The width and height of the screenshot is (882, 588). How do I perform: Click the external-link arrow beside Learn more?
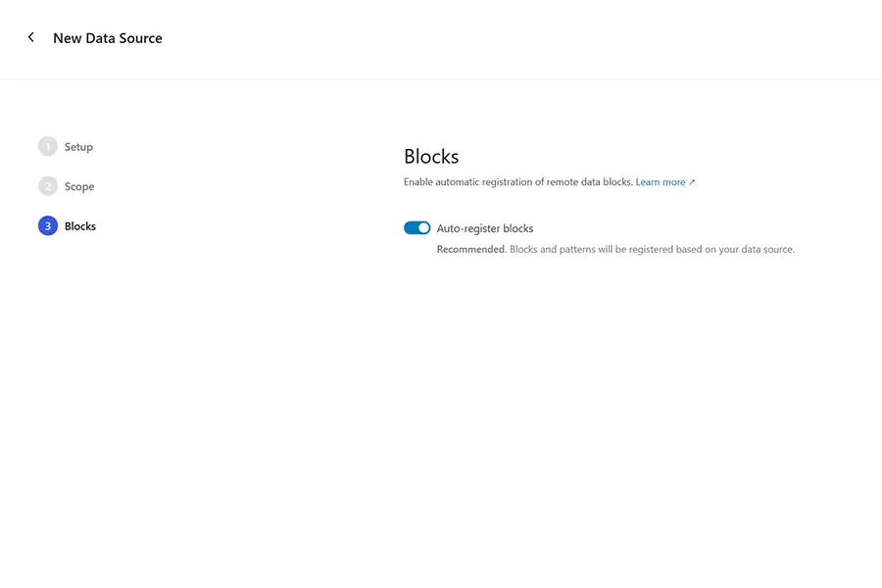pyautogui.click(x=693, y=181)
